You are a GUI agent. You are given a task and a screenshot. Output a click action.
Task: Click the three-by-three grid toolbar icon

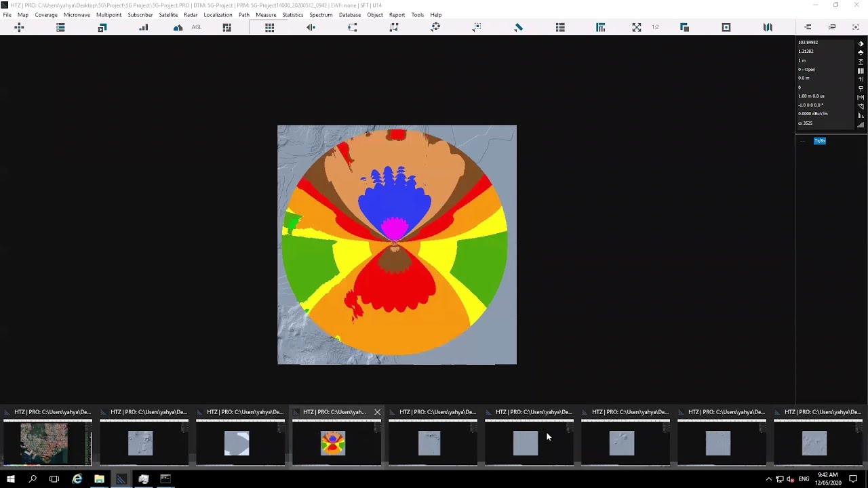coord(269,27)
